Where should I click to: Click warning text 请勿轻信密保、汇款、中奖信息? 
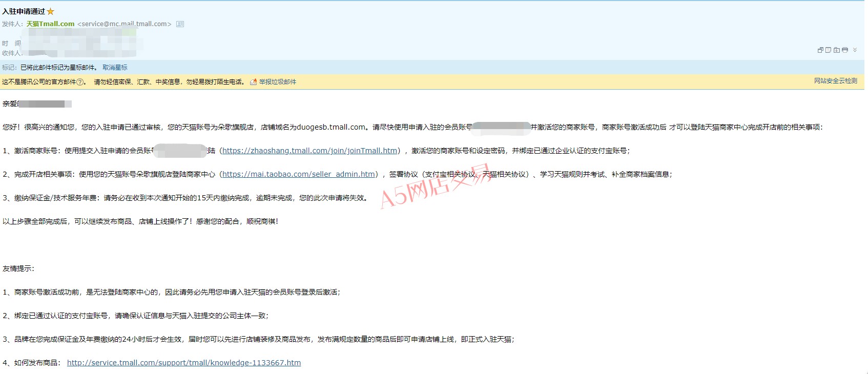click(x=137, y=82)
